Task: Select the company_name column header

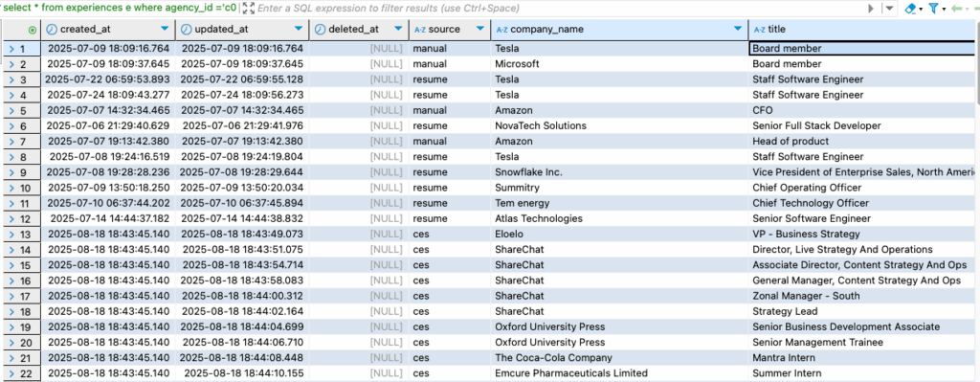Action: point(619,30)
